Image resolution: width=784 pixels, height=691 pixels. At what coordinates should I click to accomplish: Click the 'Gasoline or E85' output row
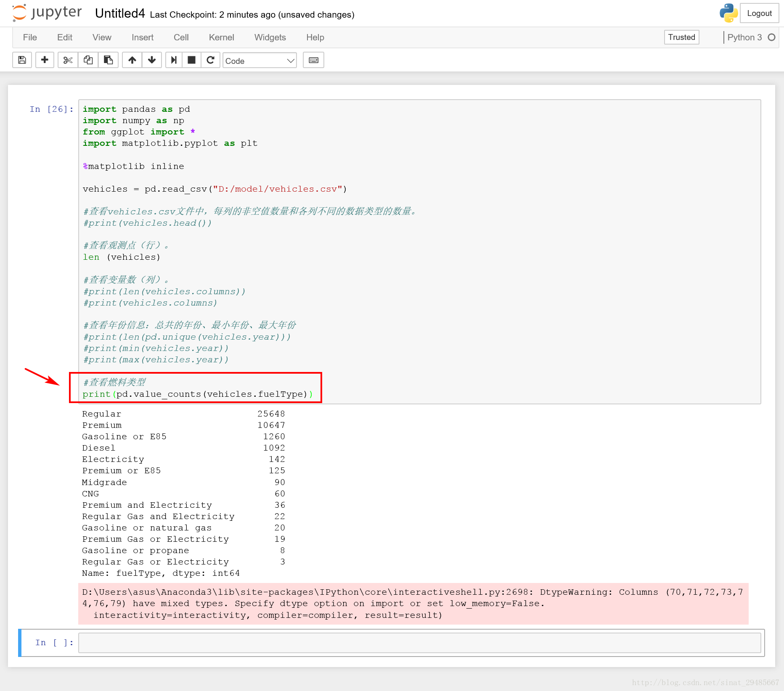(183, 437)
